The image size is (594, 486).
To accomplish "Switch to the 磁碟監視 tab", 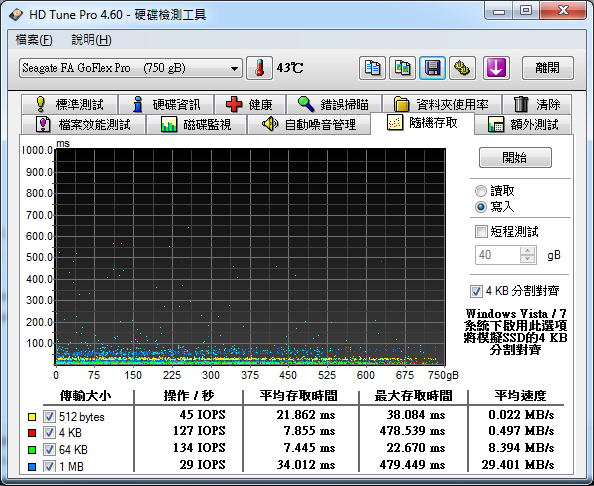I will 197,124.
